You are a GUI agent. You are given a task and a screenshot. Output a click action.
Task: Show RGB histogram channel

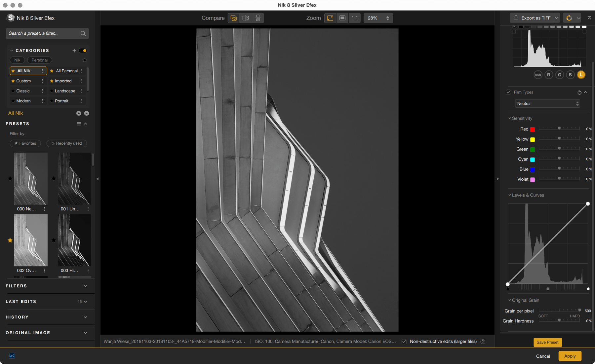[538, 75]
